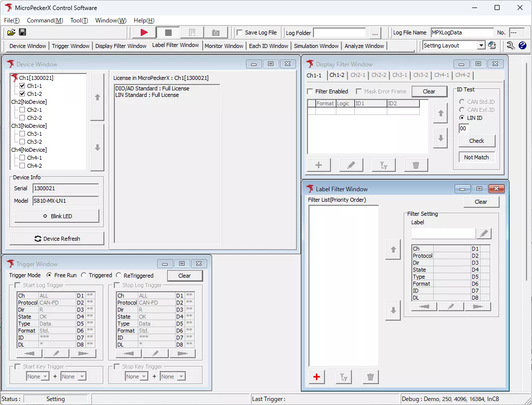
Task: Click the Blink LED button
Action: [57, 216]
